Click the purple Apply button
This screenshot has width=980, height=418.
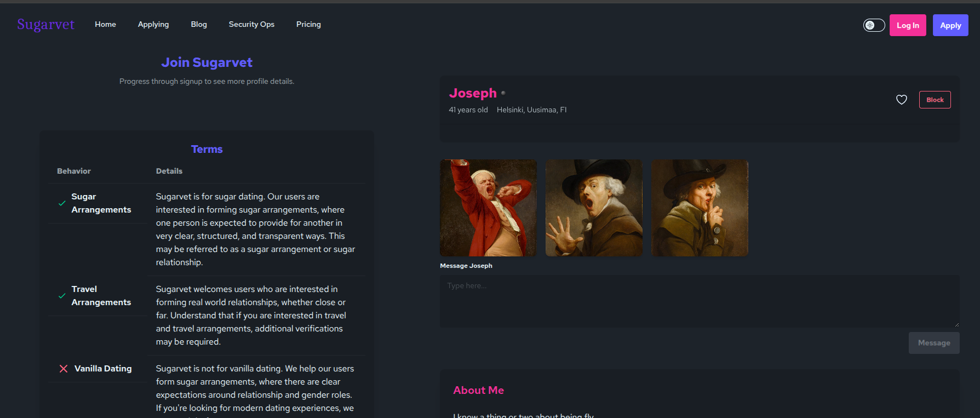coord(950,25)
